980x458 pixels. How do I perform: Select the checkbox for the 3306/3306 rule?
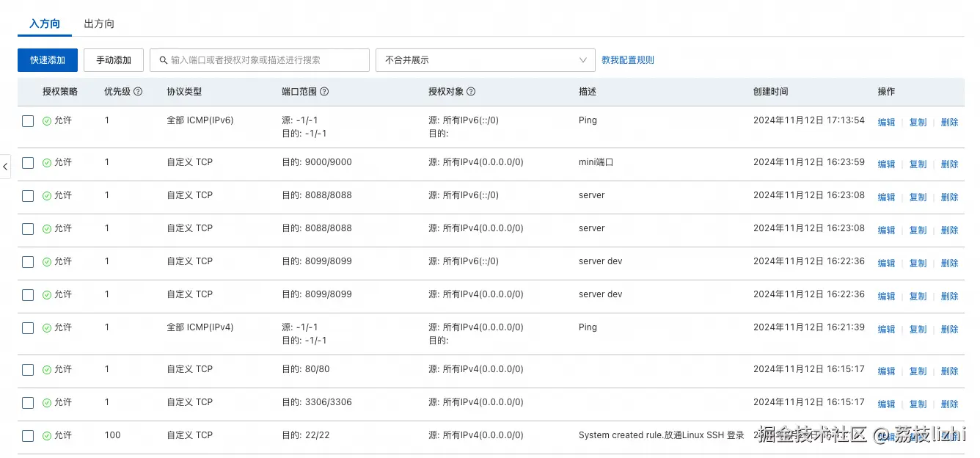click(x=28, y=403)
